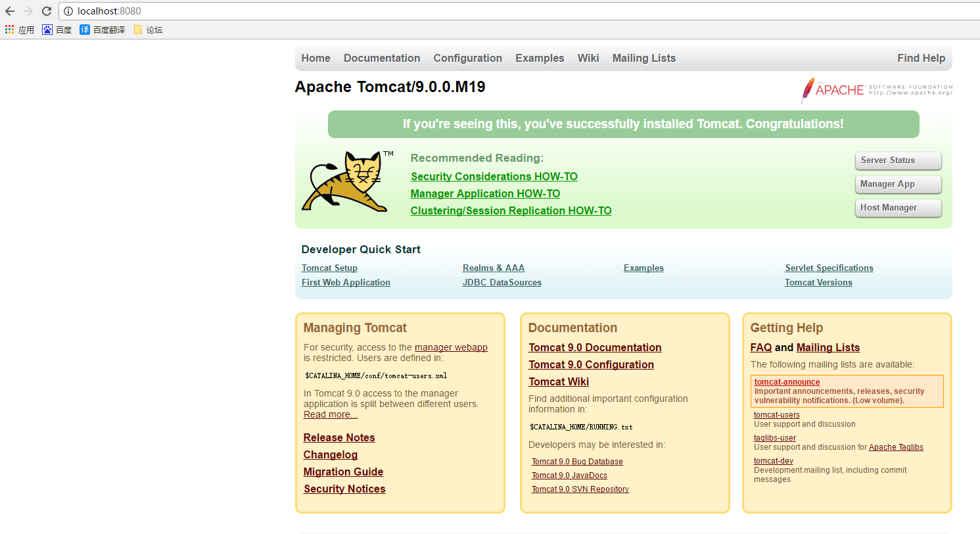The height and width of the screenshot is (534, 980).
Task: Open Configuration in top navigation
Action: (467, 58)
